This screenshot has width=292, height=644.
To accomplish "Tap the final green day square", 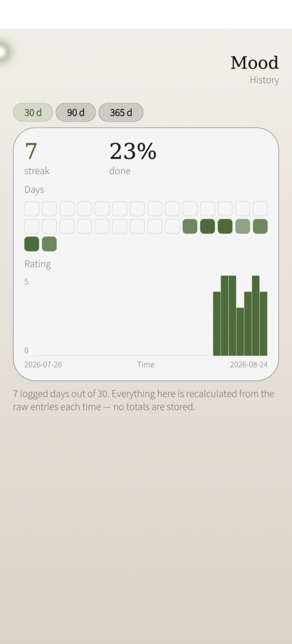I will pyautogui.click(x=49, y=244).
